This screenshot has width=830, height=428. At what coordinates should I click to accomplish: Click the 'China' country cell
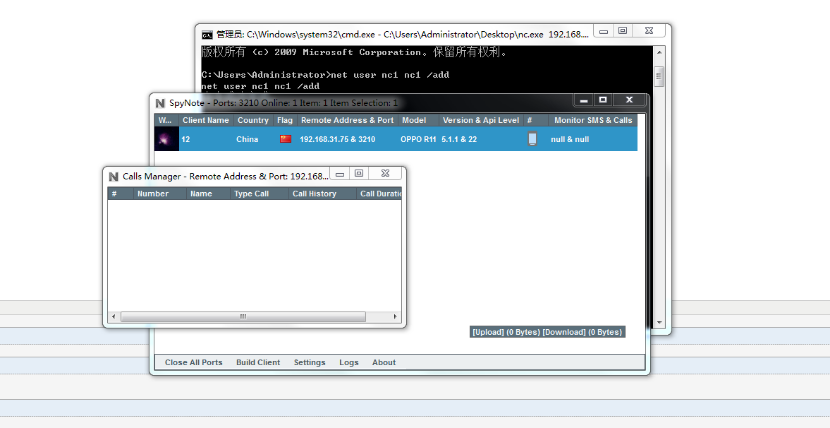tap(247, 139)
